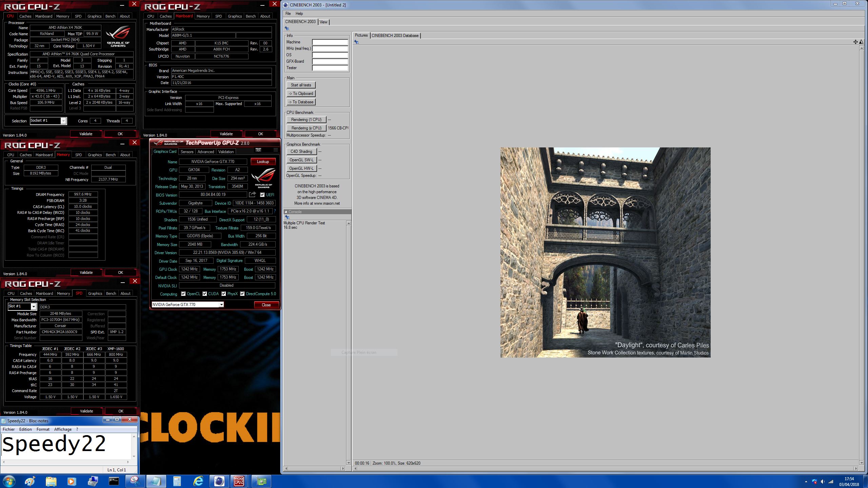This screenshot has width=868, height=488.
Task: Open Command Prompt from the taskbar
Action: click(x=114, y=481)
